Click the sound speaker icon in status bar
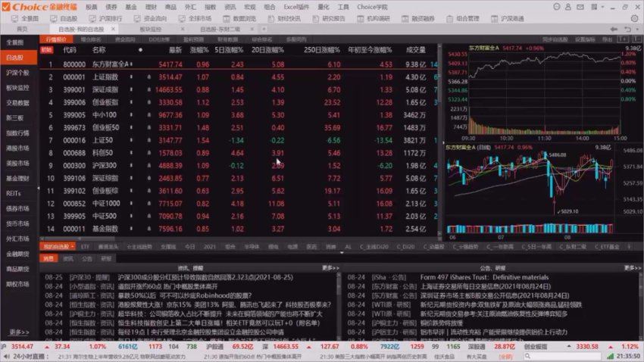The image size is (644, 362). pos(6,356)
